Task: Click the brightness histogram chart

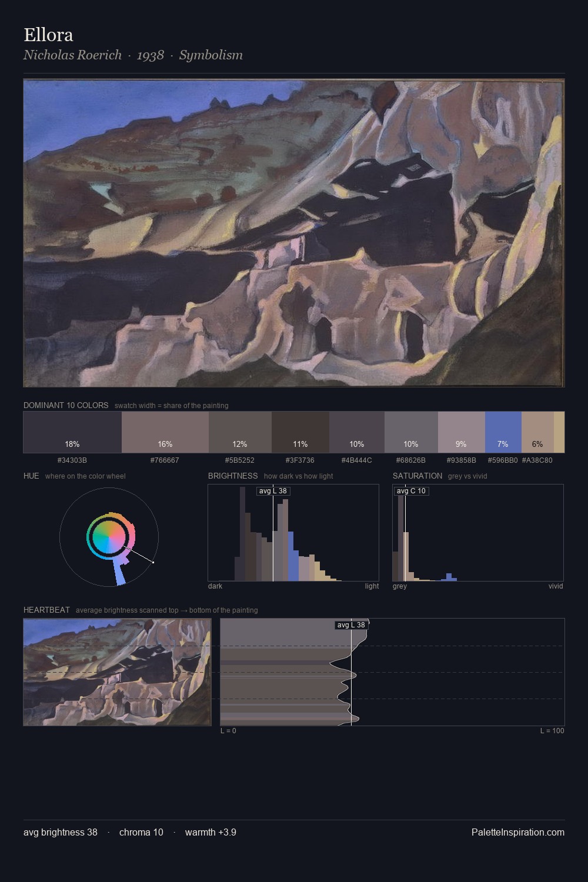Action: click(293, 533)
